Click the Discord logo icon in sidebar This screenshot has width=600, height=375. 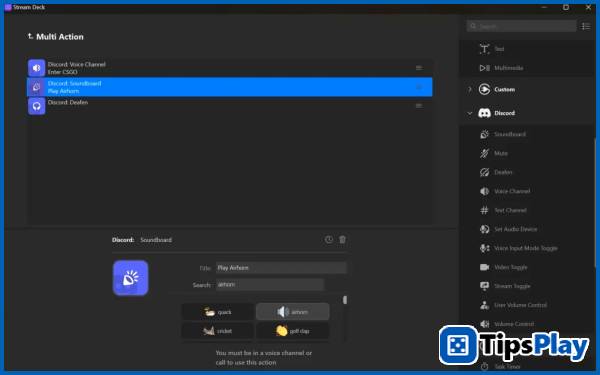[484, 113]
